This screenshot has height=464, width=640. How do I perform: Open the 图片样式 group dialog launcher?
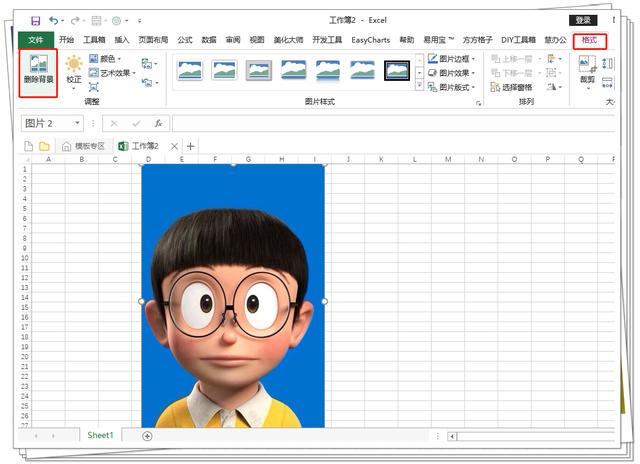click(478, 103)
